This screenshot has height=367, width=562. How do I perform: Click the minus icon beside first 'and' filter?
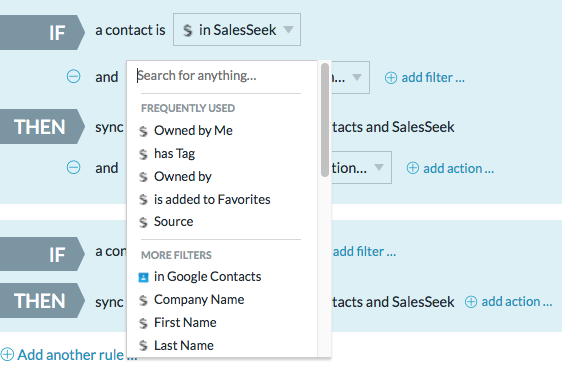[73, 76]
